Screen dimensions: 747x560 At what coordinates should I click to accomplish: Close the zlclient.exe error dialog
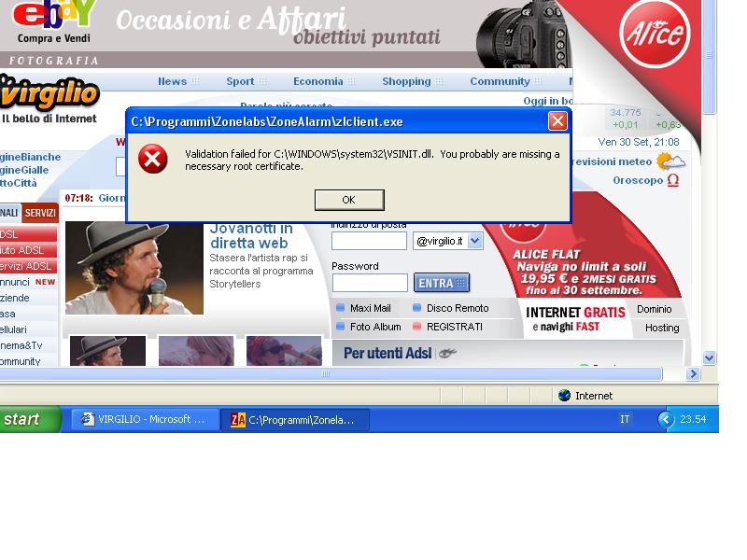click(557, 121)
